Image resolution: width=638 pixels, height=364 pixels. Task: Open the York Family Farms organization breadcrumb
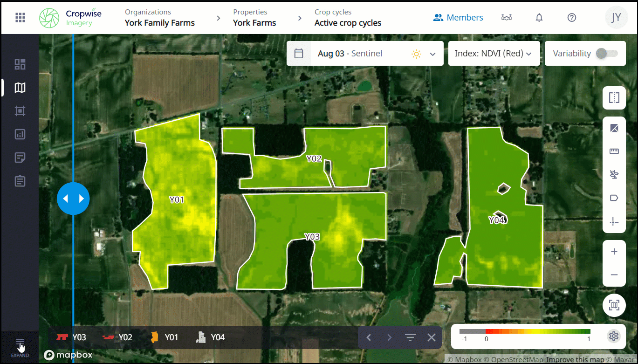[x=160, y=18]
